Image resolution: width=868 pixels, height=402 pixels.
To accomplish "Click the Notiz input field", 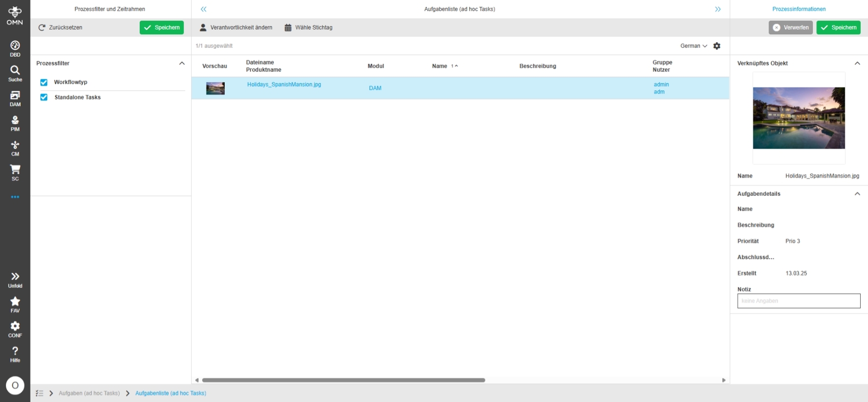I will pyautogui.click(x=798, y=301).
